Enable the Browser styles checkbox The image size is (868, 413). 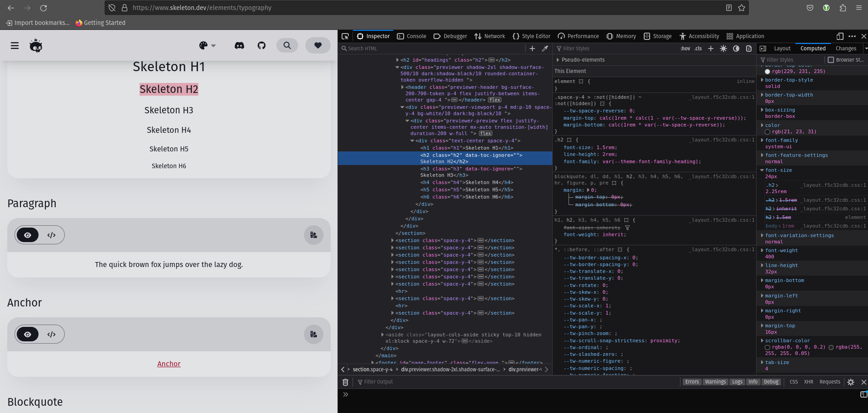[831, 59]
